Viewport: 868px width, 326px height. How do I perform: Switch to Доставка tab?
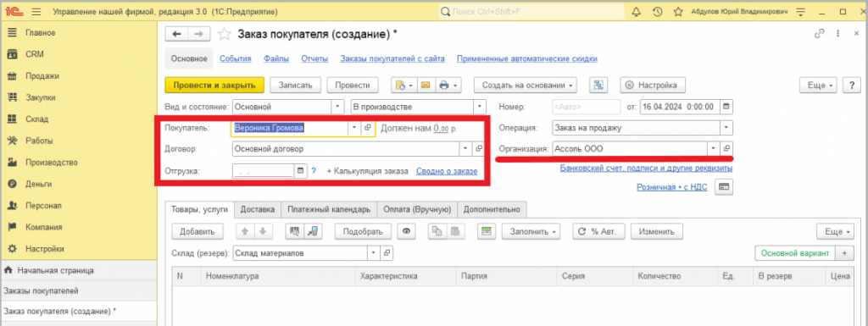pos(258,209)
